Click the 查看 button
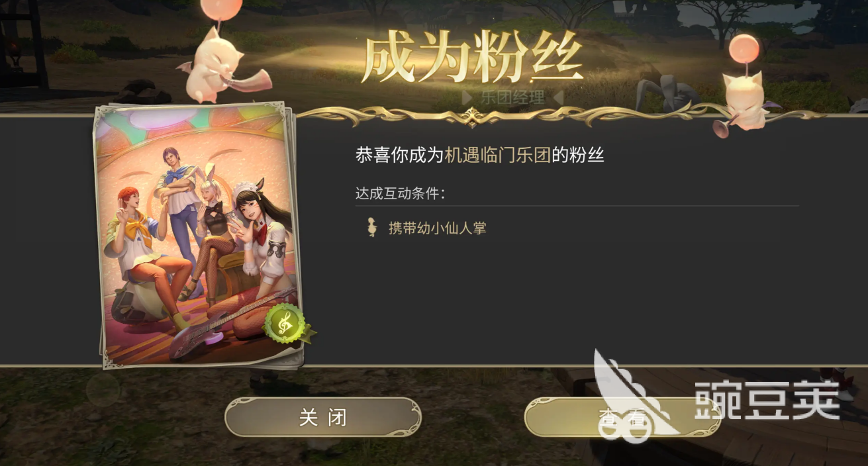This screenshot has height=466, width=868. click(x=622, y=418)
